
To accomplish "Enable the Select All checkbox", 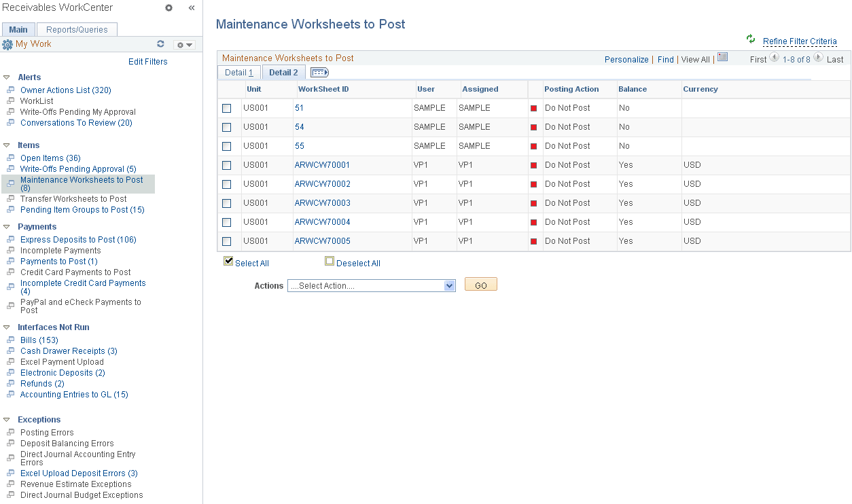I will click(228, 261).
